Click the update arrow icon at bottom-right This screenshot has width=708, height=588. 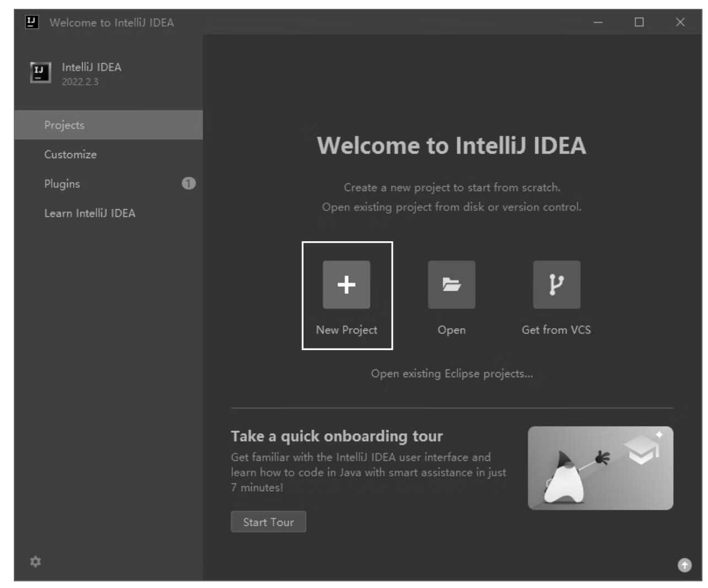pos(684,565)
